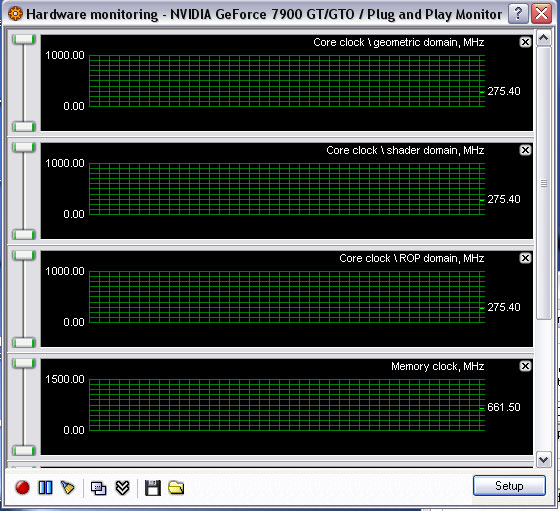Click upper slider handle of geometric domain graph
The width and height of the screenshot is (560, 511).
pyautogui.click(x=24, y=39)
